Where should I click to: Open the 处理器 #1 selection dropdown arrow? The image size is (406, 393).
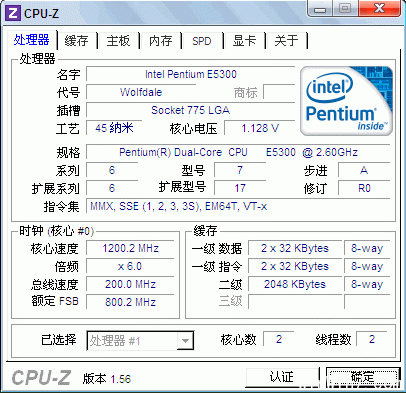click(185, 341)
